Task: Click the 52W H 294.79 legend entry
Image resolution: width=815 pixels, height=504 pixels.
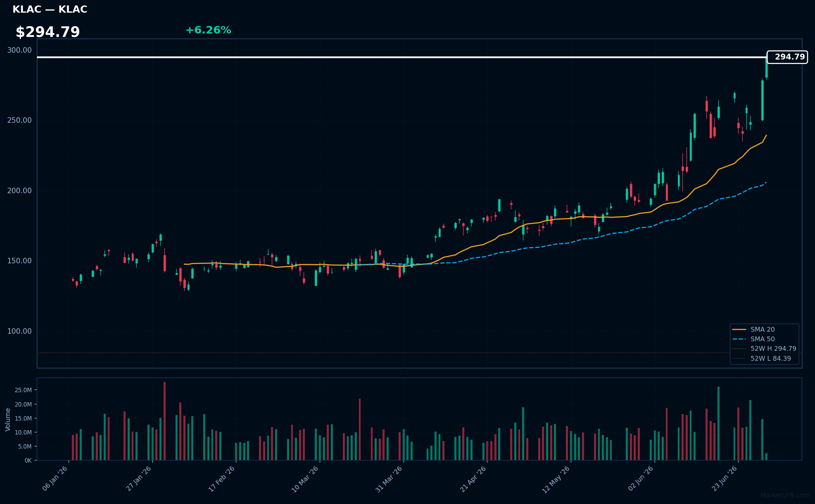Action: pos(764,349)
